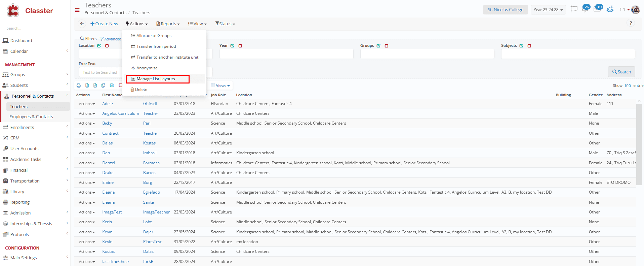Click the table vertical scrollbar
The image size is (644, 266).
click(639, 145)
